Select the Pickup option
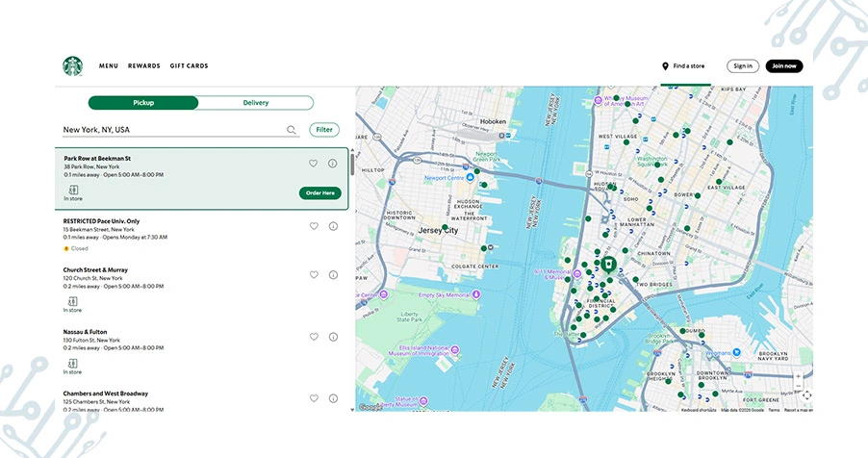The image size is (868, 458). click(x=143, y=103)
